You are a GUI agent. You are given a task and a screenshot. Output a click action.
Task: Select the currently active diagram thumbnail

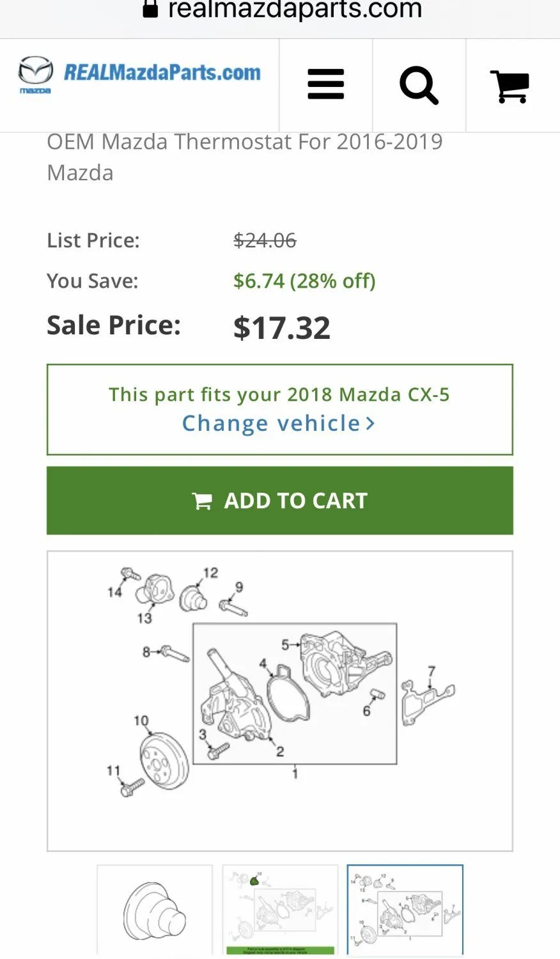pos(405,910)
